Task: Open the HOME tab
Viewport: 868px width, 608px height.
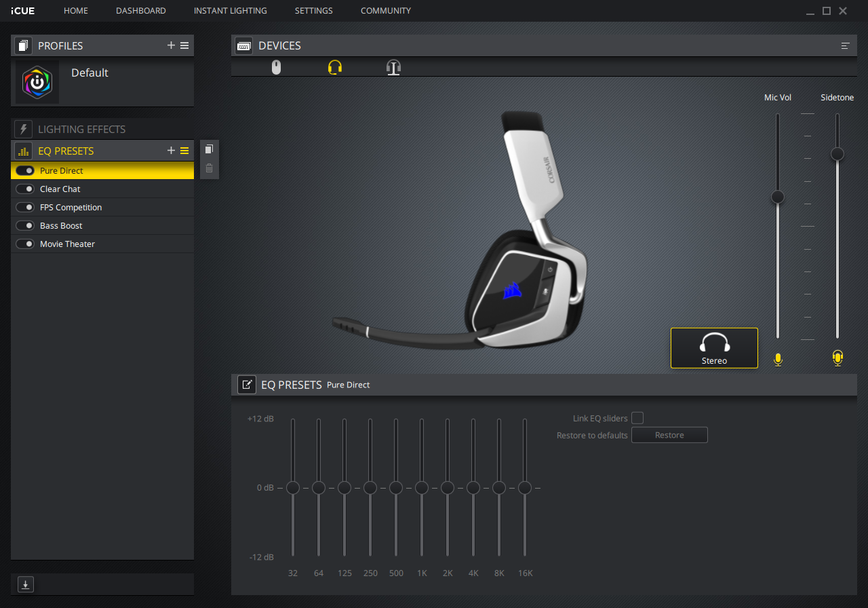Action: (76, 11)
